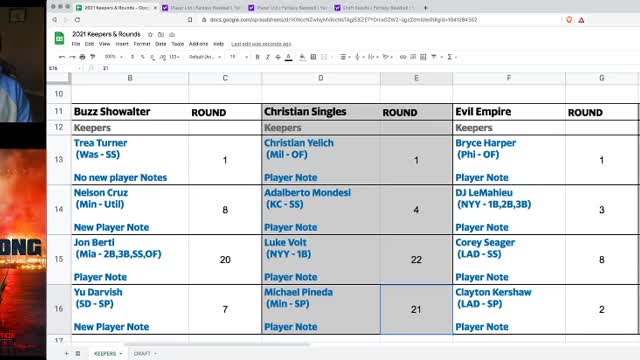
Task: Open horizontal align dropdown
Action: (345, 57)
